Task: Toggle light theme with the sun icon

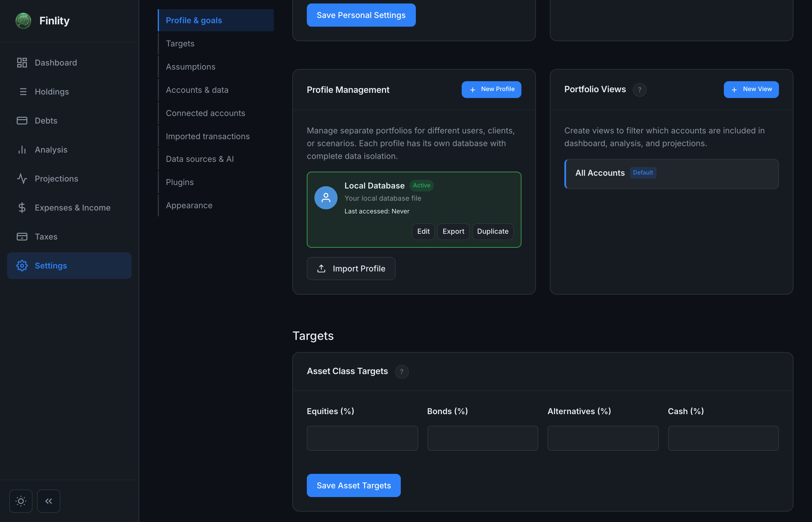Action: pyautogui.click(x=21, y=501)
